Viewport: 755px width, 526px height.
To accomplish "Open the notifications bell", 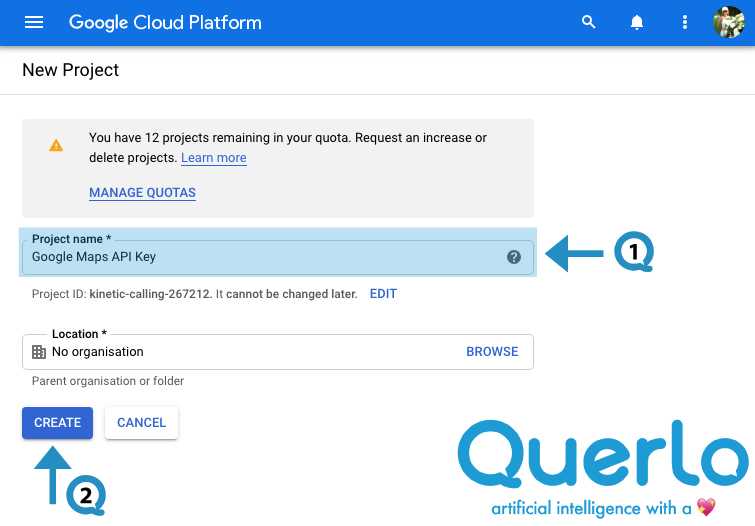I will (x=637, y=22).
